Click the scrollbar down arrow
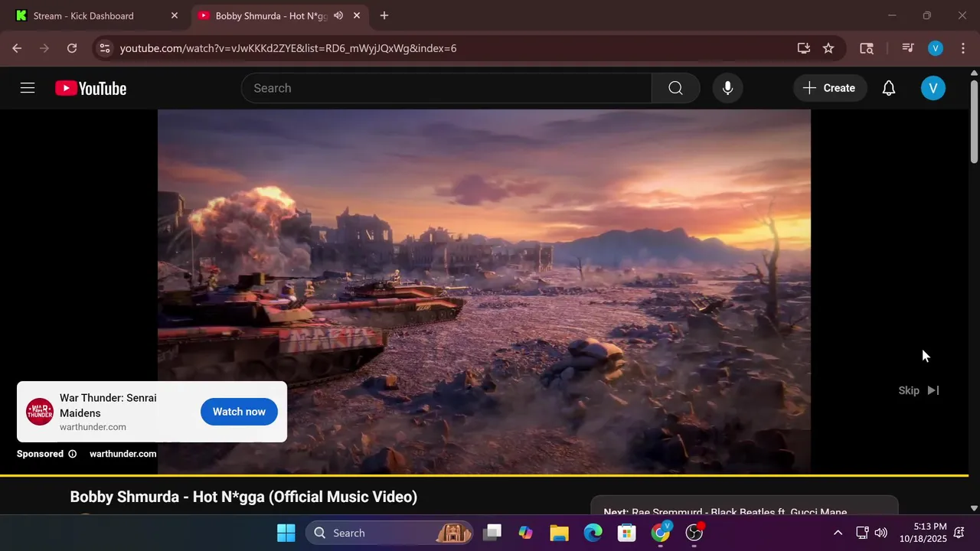 point(974,508)
